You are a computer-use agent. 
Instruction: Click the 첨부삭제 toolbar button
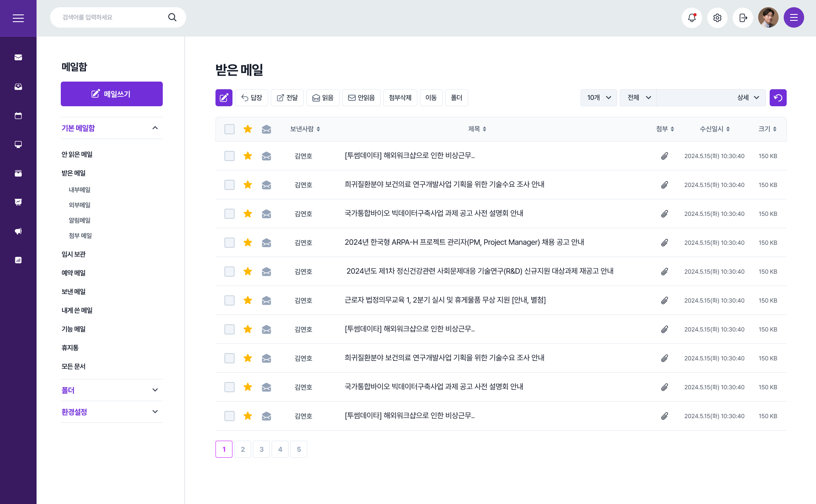[400, 98]
